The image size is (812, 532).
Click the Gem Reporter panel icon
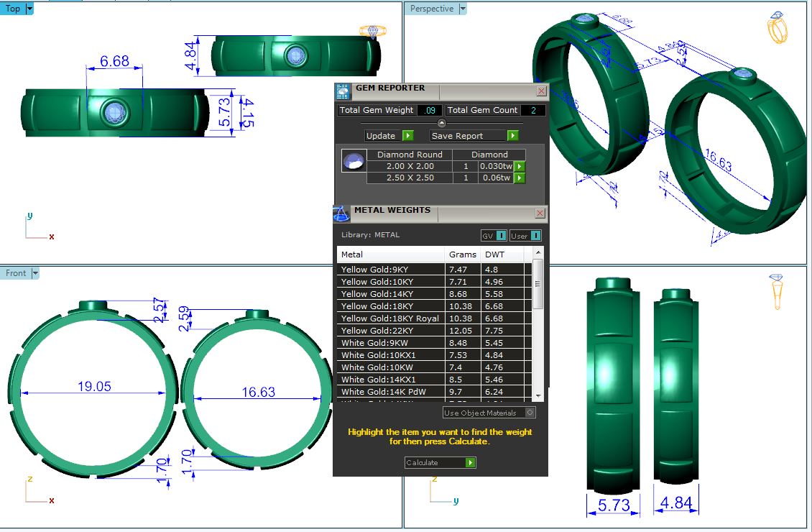[343, 91]
